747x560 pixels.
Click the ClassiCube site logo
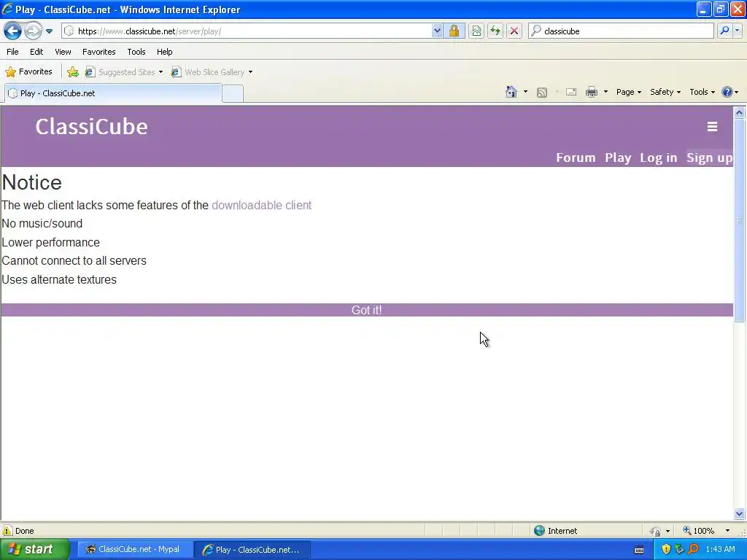click(91, 127)
